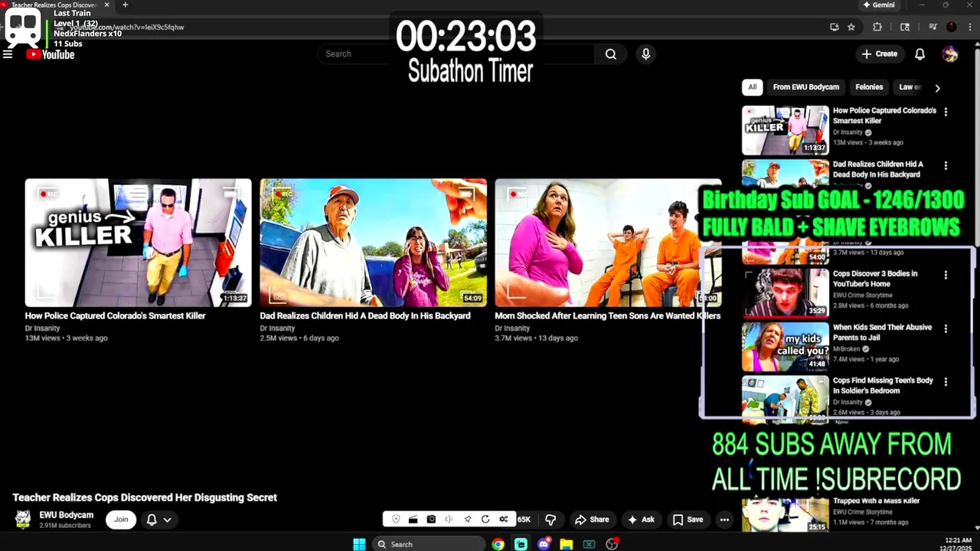The image size is (980, 551).
Task: Open options for Cops Discover 3 Bodies video
Action: coord(946,275)
